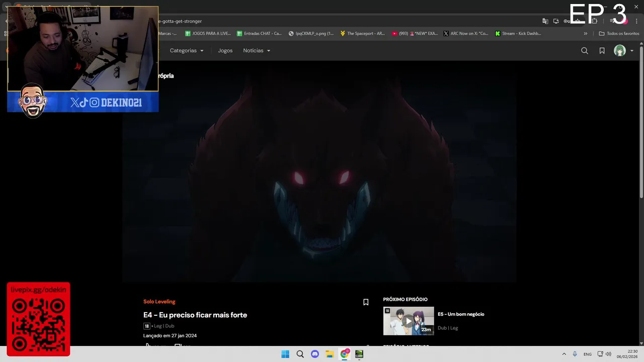644x362 pixels.
Task: Open the Todos os favoritos folder
Action: [x=619, y=34]
